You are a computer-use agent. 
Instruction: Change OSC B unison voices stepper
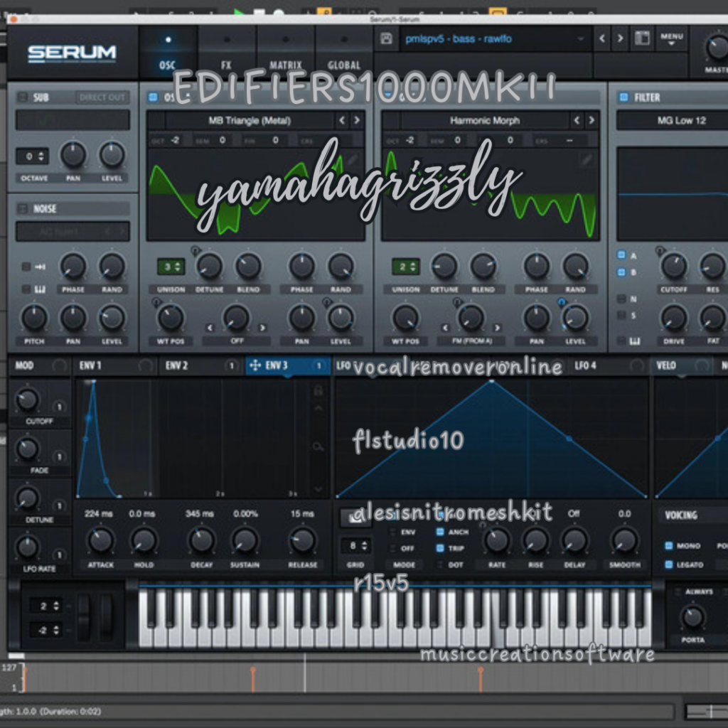point(405,267)
